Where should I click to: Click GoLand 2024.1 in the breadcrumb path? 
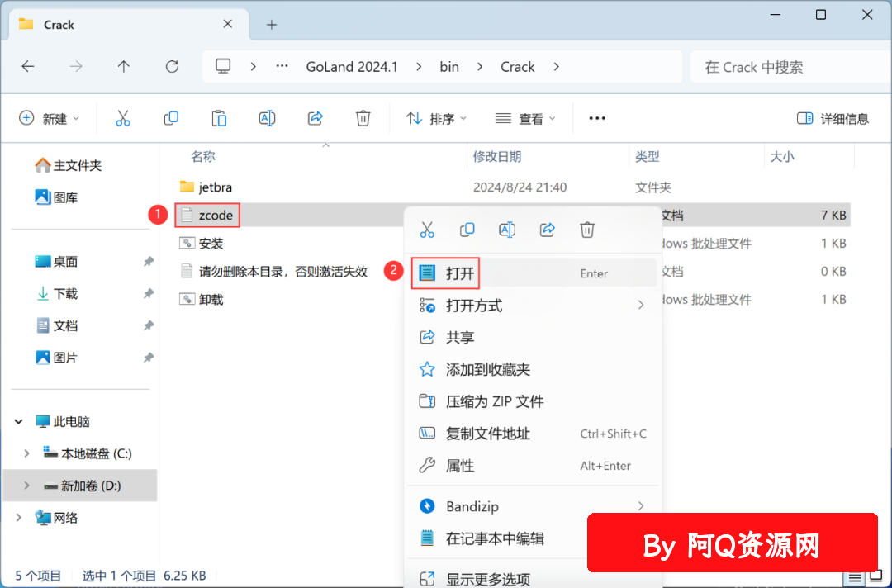point(352,67)
